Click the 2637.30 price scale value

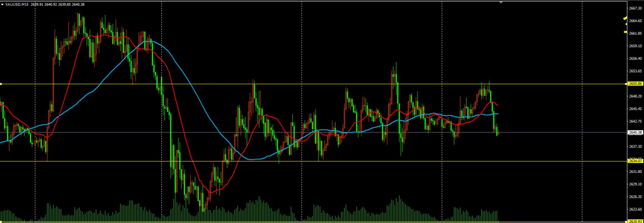635,147
